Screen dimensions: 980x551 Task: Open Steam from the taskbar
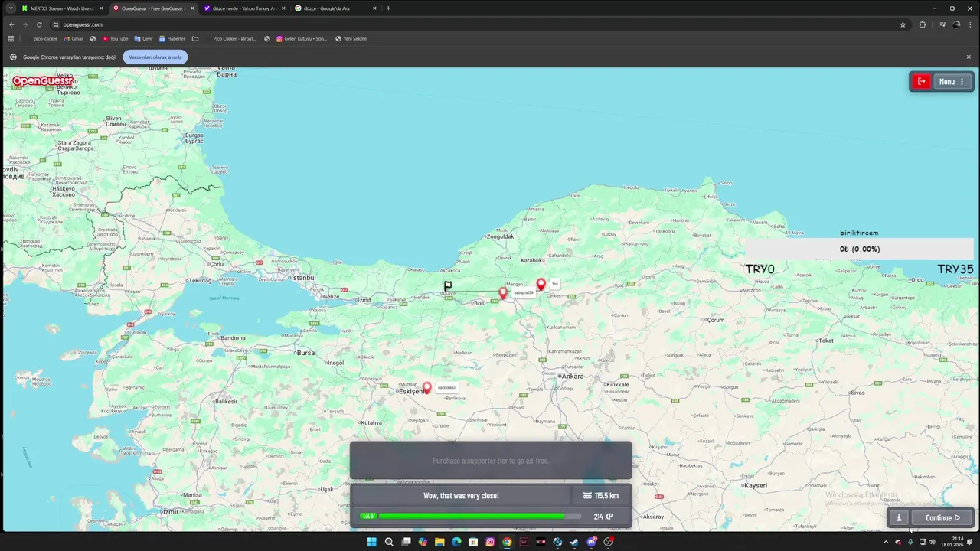tap(574, 542)
